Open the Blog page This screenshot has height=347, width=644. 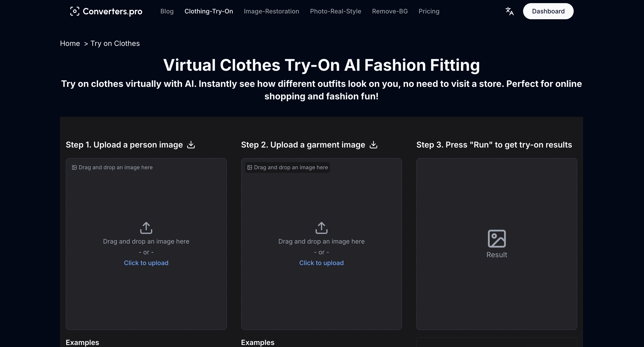(167, 11)
